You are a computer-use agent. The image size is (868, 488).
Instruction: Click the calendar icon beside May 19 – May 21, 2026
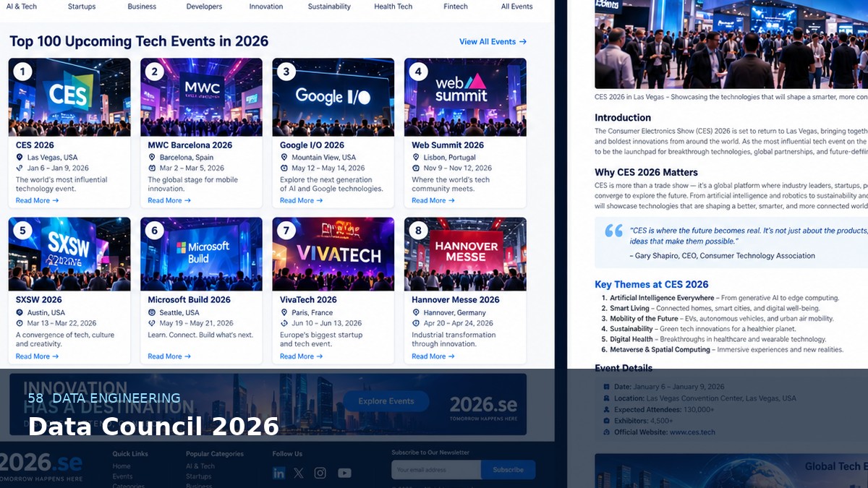(x=152, y=323)
